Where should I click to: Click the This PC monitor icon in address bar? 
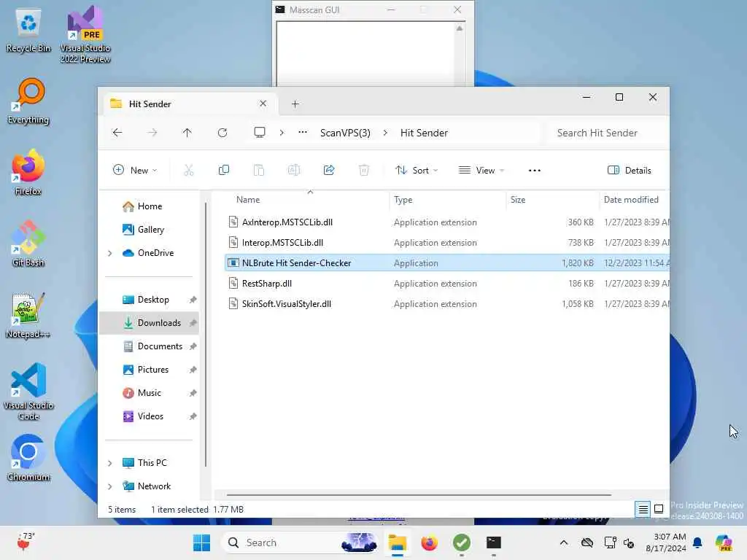click(x=259, y=133)
